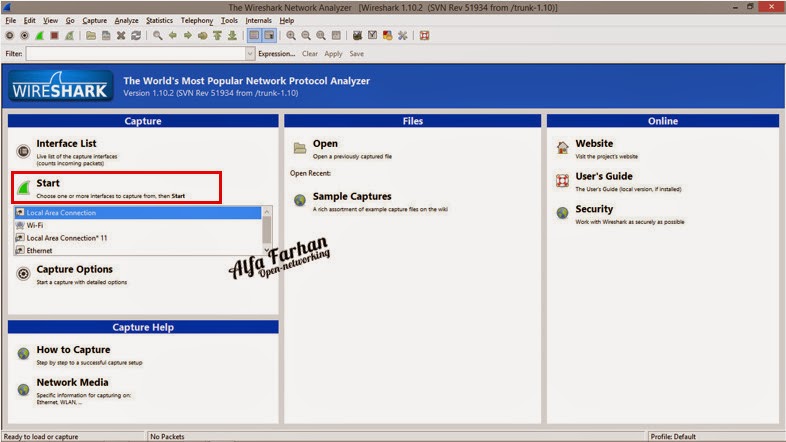Restart the current capture toolbar icon
Image resolution: width=786 pixels, height=442 pixels.
(70, 36)
